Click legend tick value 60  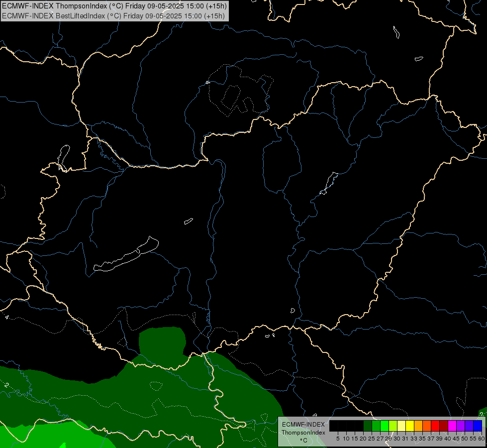[x=482, y=439]
